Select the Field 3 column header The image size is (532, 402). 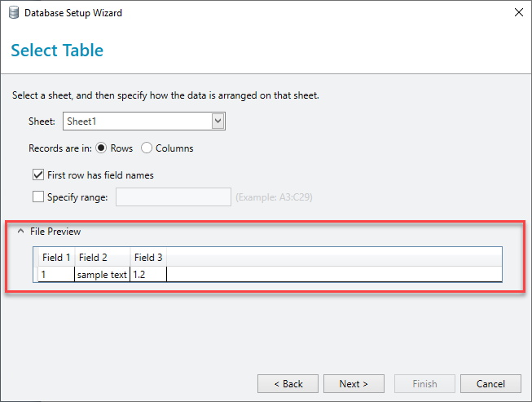(148, 258)
